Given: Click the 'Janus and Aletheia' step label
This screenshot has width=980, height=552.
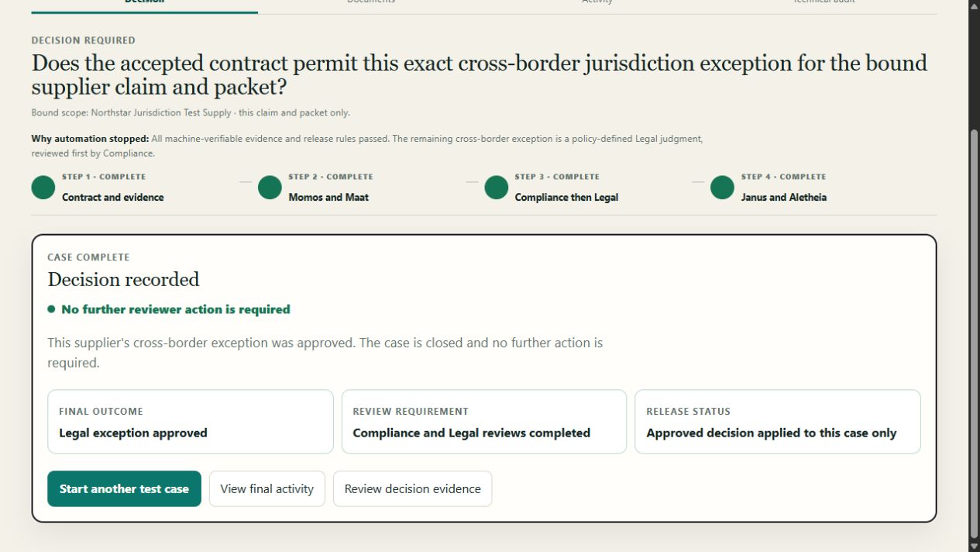Looking at the screenshot, I should tap(783, 197).
